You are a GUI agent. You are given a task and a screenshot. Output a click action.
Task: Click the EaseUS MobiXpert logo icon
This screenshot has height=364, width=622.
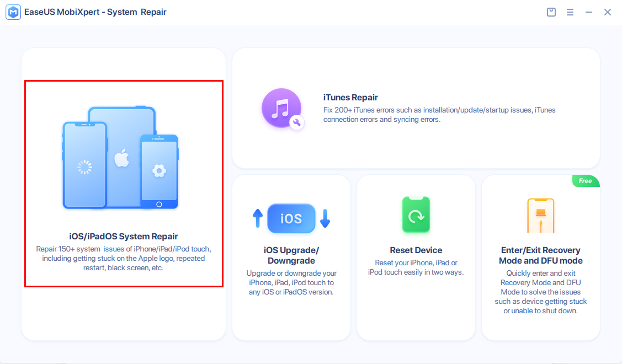coord(13,12)
